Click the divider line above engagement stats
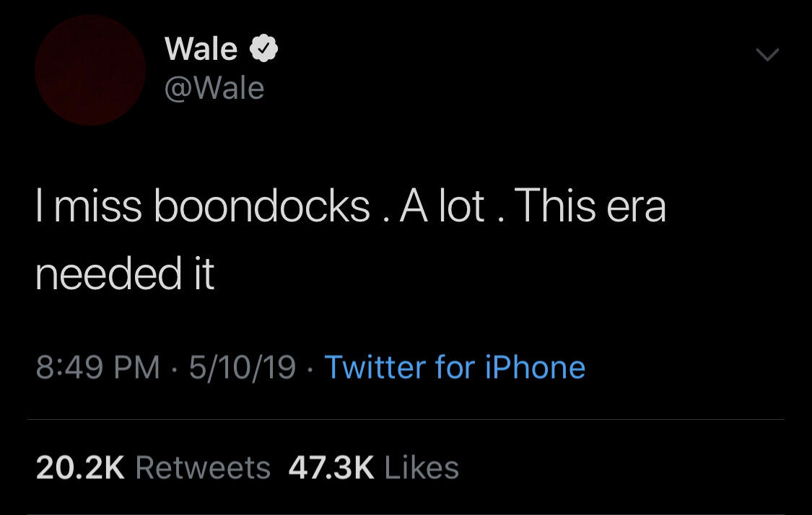Viewport: 812px width, 515px height. pyautogui.click(x=406, y=417)
